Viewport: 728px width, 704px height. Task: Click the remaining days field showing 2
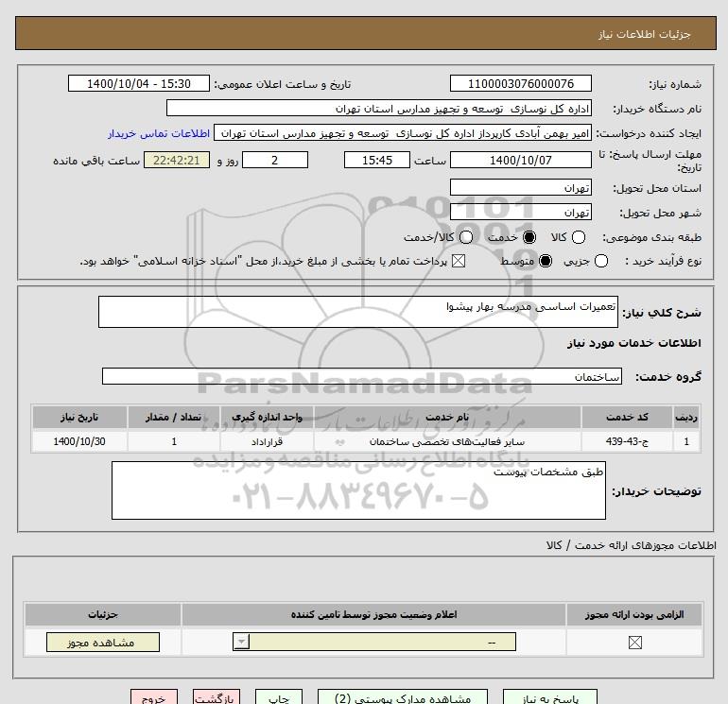click(x=275, y=160)
